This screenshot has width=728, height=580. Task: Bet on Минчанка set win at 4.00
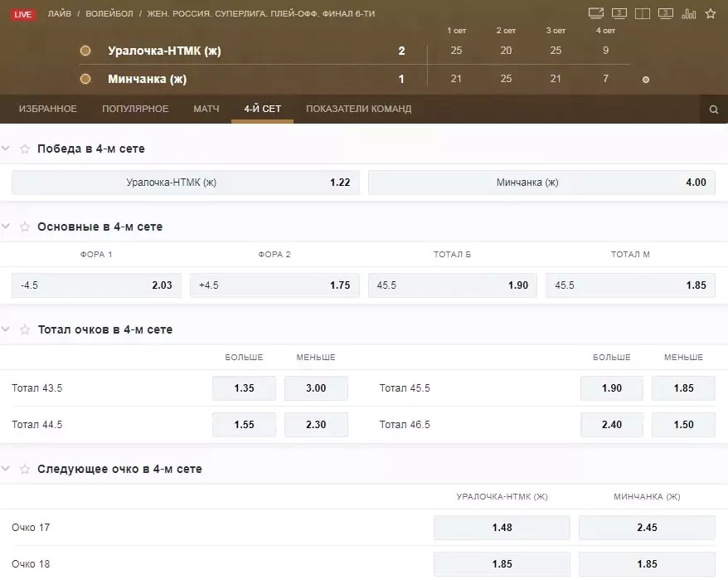541,183
